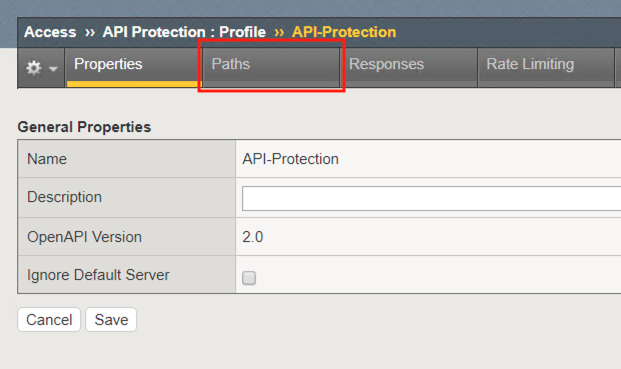Screen dimensions: 621x369
Task: Click the Name row label
Action: (47, 159)
